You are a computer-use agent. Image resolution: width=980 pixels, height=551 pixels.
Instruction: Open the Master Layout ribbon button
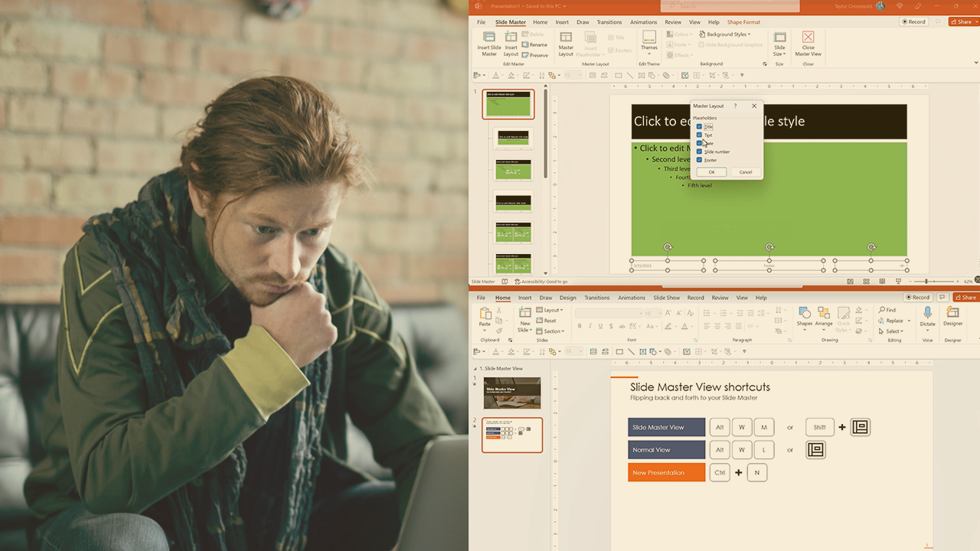(x=566, y=39)
